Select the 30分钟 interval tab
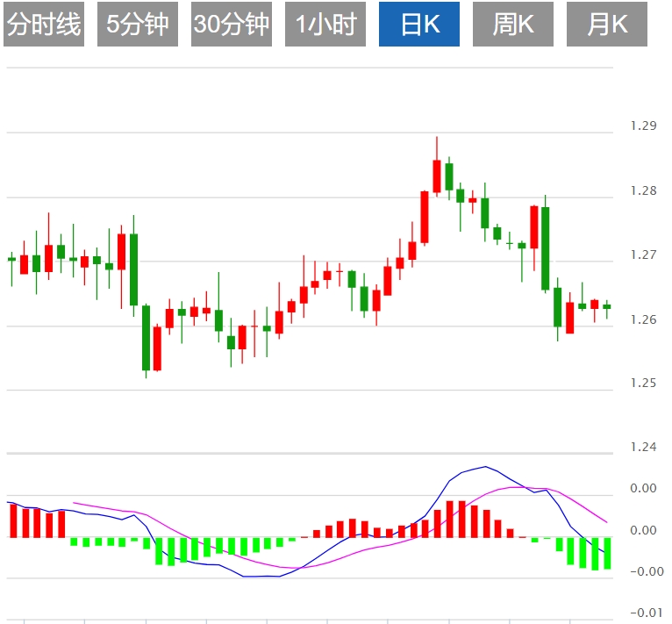The width and height of the screenshot is (672, 624). coord(232,24)
